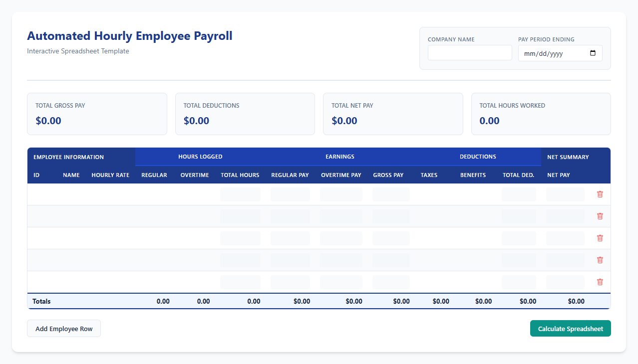The width and height of the screenshot is (638, 364).
Task: Click the Regular Pay column header
Action: [290, 175]
